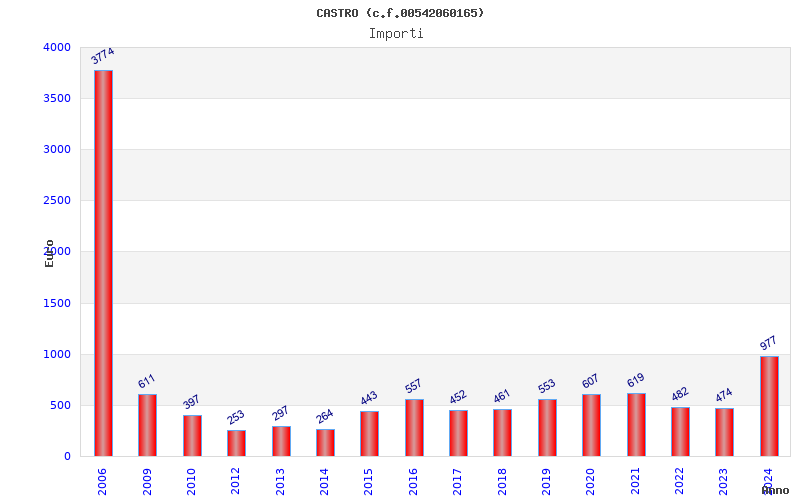800x500 pixels.
Task: Click the 0 y-axis tick label
Action: coord(67,457)
